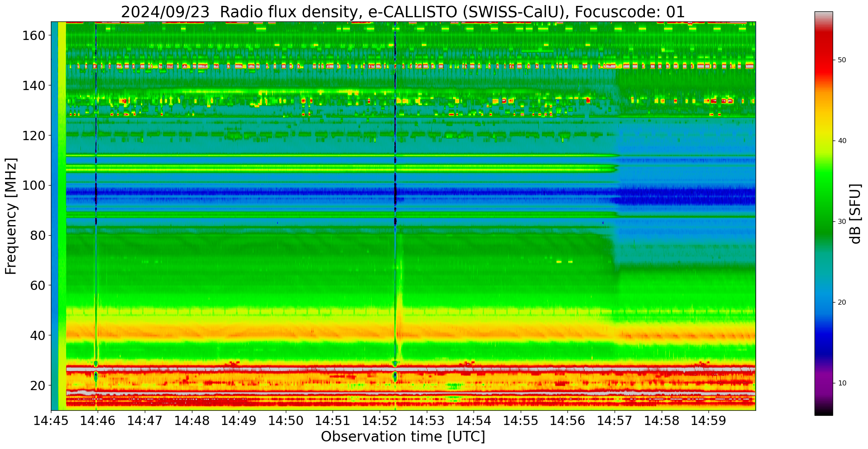The width and height of the screenshot is (868, 449).
Task: Click the 14:58 time tick label
Action: click(661, 420)
